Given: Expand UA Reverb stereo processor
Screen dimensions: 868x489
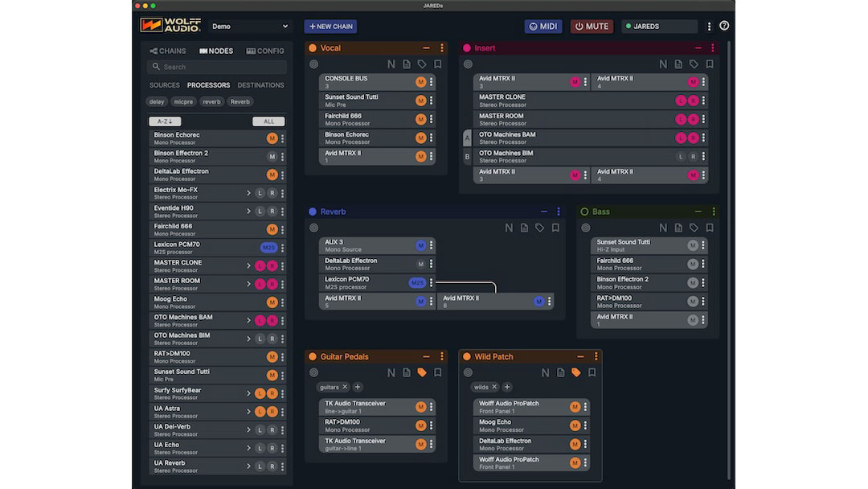Looking at the screenshot, I should tap(248, 466).
